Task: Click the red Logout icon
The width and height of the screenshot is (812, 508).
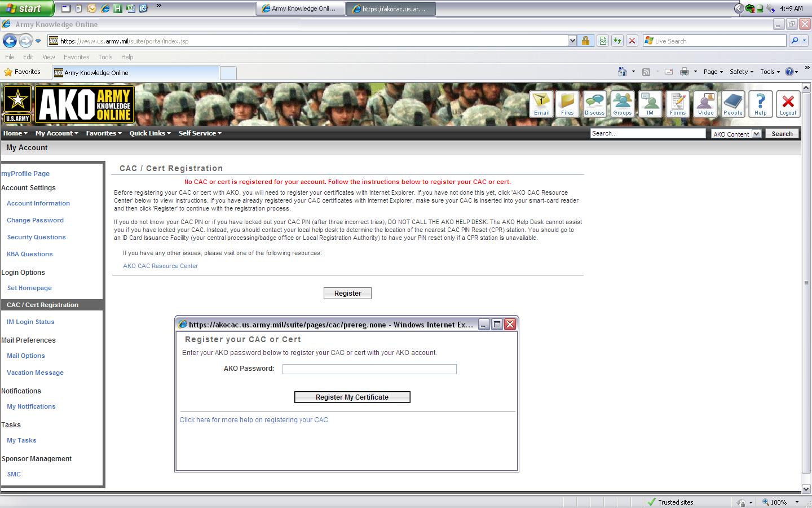Action: 788,104
